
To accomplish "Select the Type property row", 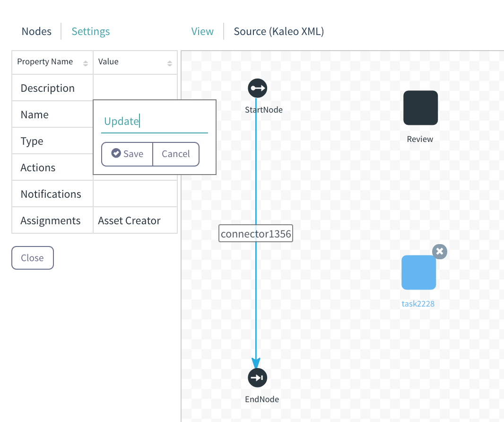I will [52, 141].
